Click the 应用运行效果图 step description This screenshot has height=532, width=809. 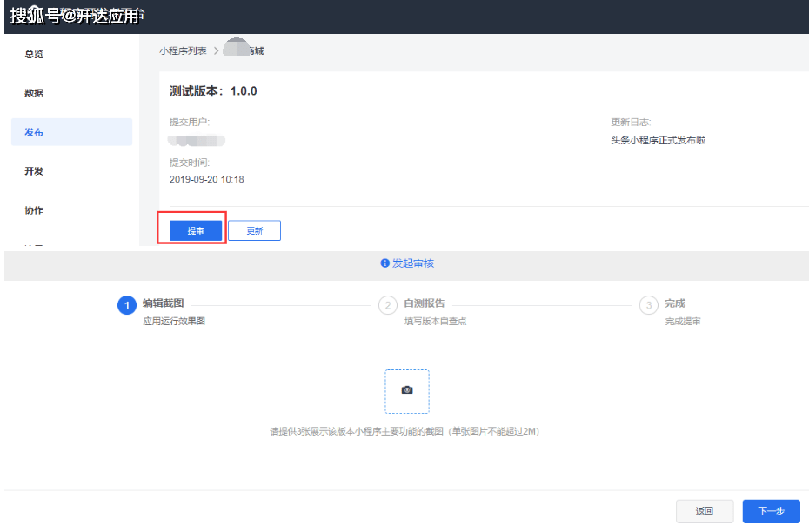[174, 321]
